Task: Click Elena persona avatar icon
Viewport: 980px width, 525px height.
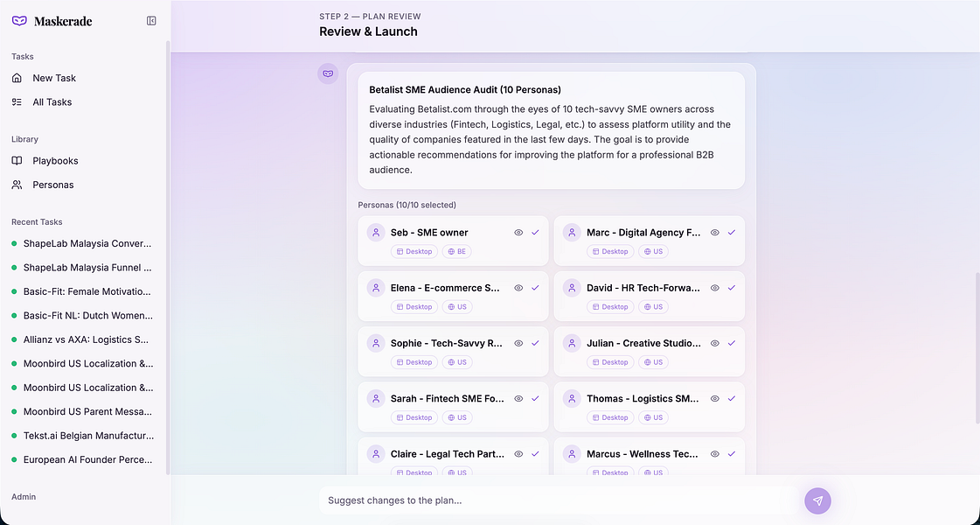Action: tap(376, 288)
